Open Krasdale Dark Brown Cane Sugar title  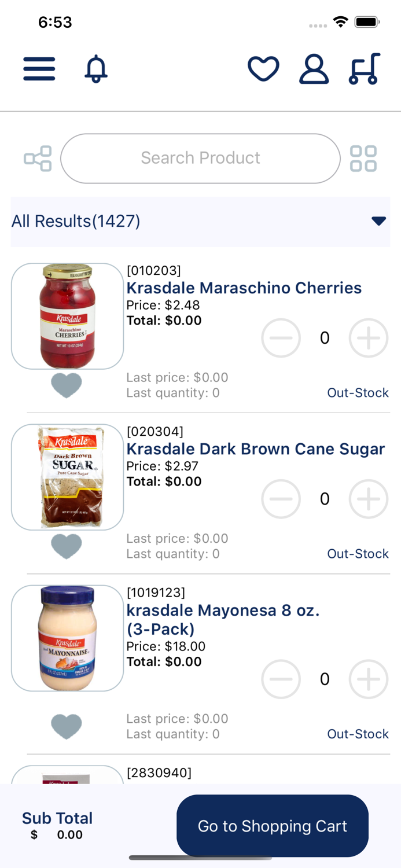pos(256,449)
